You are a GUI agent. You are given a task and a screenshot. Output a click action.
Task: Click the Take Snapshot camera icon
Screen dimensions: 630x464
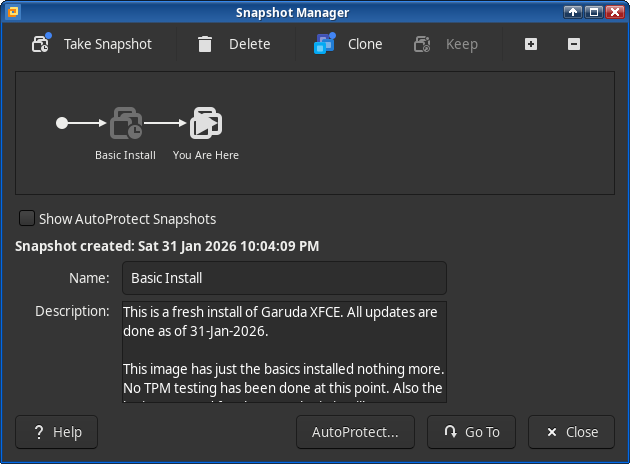pyautogui.click(x=41, y=44)
